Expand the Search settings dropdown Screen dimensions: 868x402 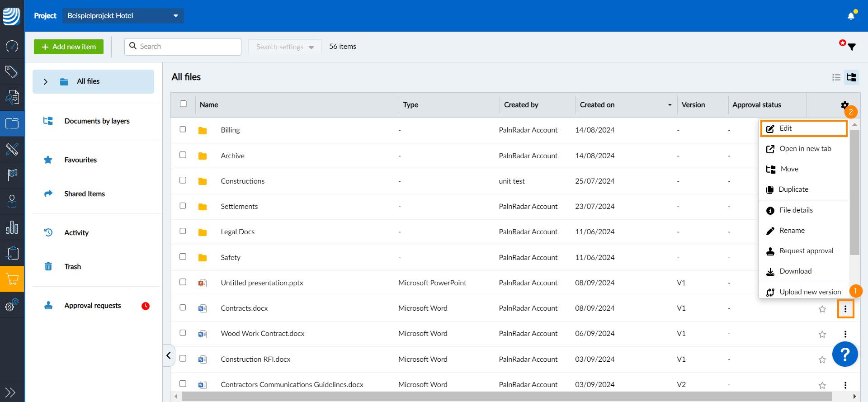[285, 47]
